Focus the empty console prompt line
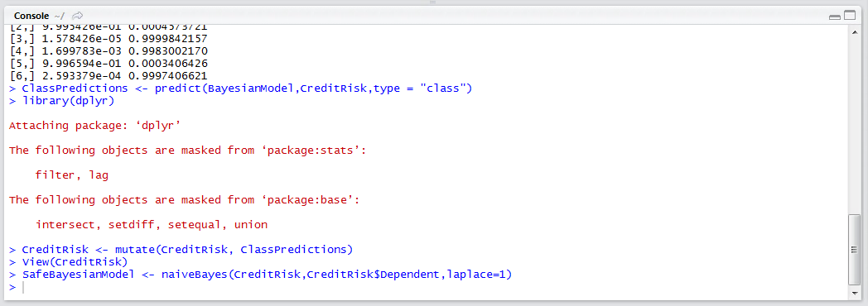 coord(429,288)
